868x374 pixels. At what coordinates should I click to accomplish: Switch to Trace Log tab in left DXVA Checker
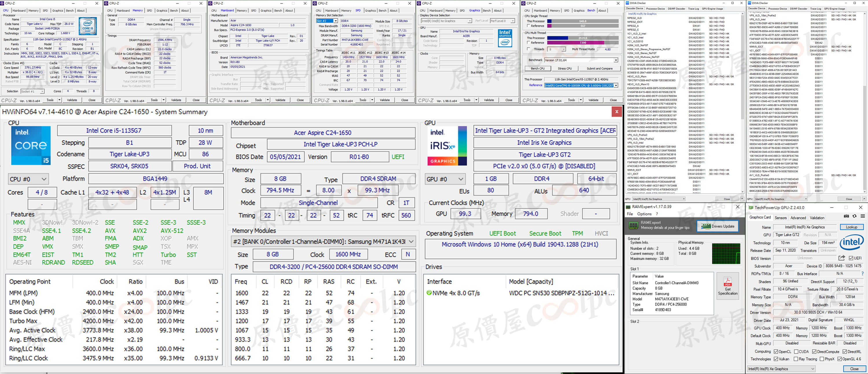(x=693, y=8)
